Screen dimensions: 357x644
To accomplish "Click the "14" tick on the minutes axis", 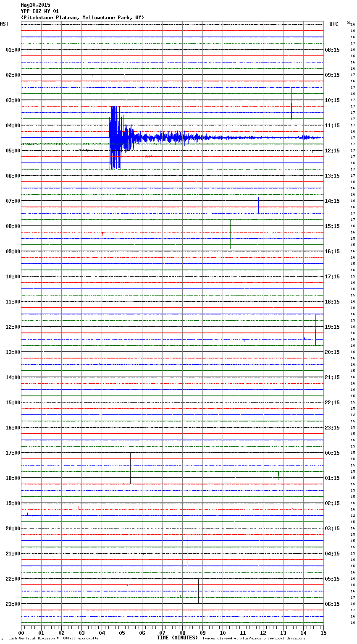I will [303, 633].
